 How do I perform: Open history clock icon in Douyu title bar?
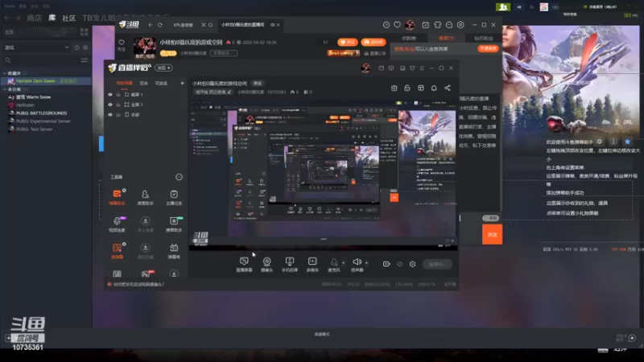point(386,25)
